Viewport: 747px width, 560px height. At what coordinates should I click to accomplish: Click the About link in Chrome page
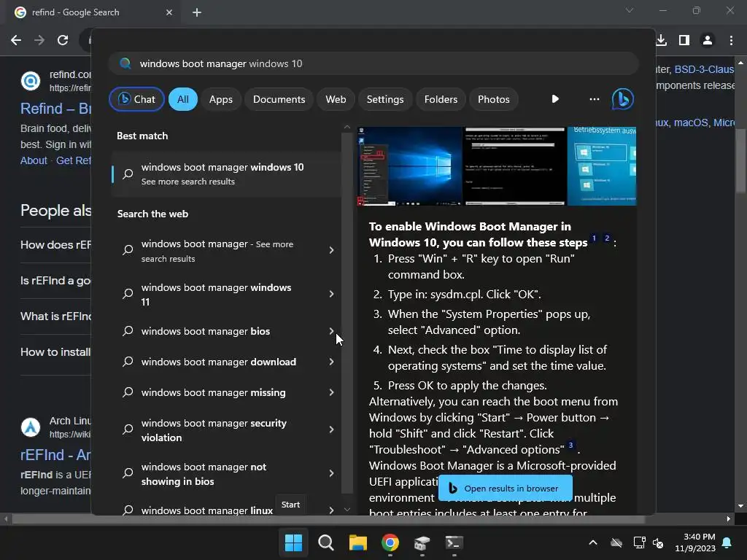[34, 160]
